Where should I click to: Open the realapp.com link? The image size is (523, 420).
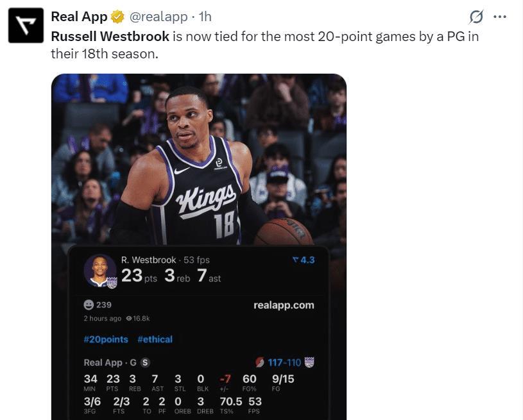click(284, 305)
